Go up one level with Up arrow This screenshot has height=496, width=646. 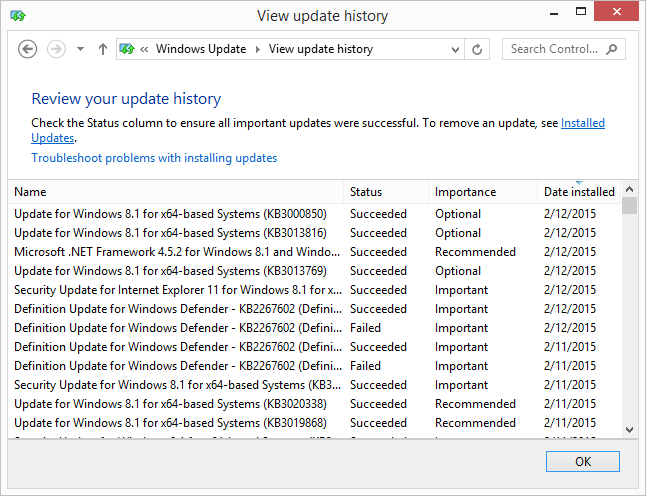[103, 49]
